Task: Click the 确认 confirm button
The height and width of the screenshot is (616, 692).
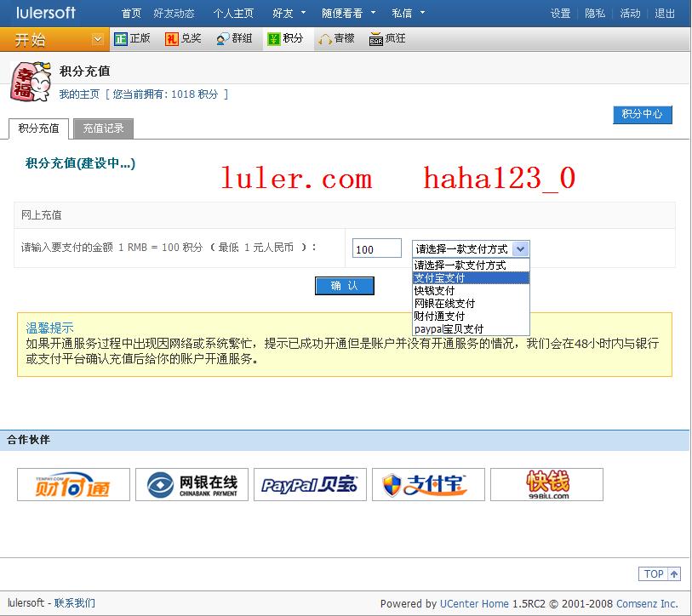Action: [x=344, y=286]
